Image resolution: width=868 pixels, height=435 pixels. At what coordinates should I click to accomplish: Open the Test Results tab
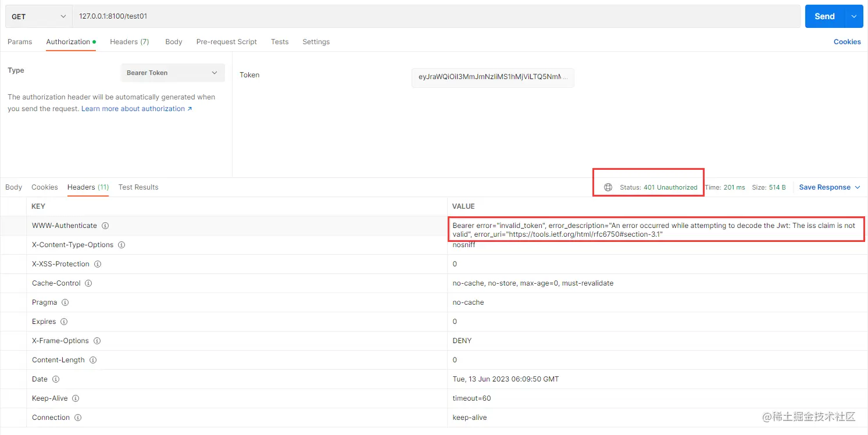[x=138, y=187]
